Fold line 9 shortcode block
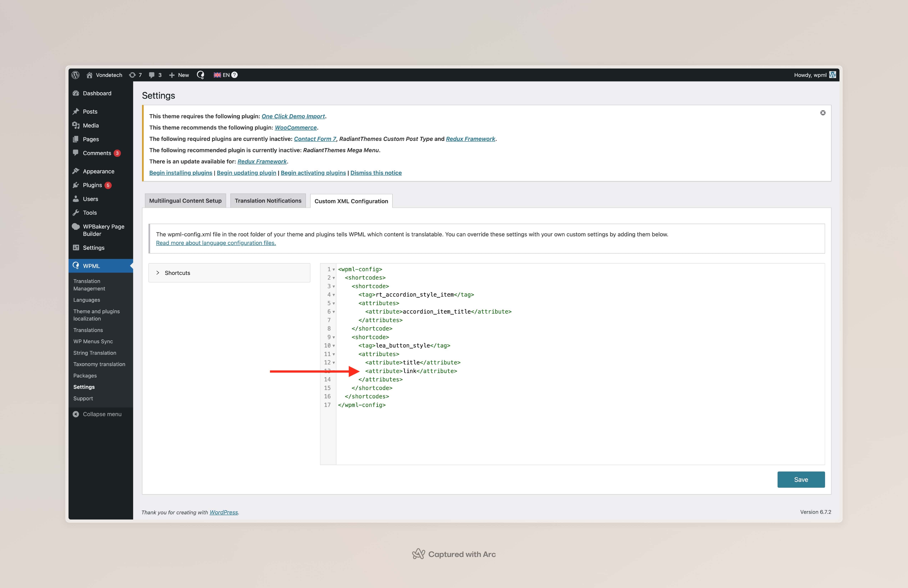The height and width of the screenshot is (588, 908). tap(334, 338)
